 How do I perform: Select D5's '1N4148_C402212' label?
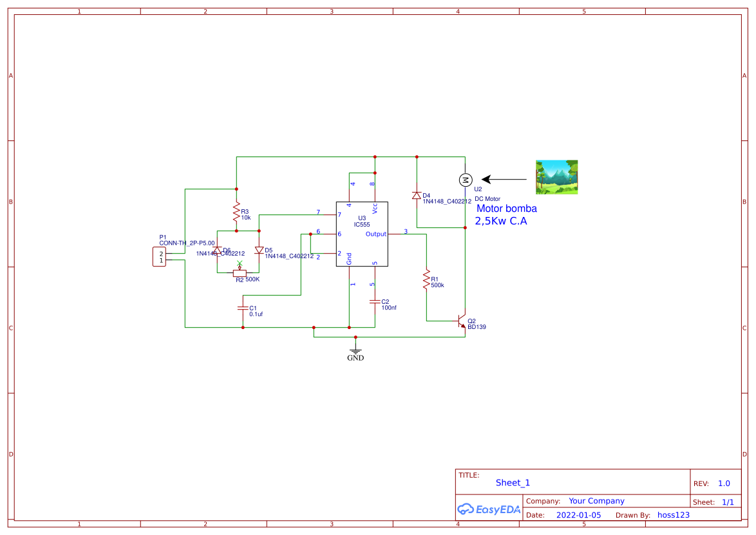pyautogui.click(x=289, y=256)
